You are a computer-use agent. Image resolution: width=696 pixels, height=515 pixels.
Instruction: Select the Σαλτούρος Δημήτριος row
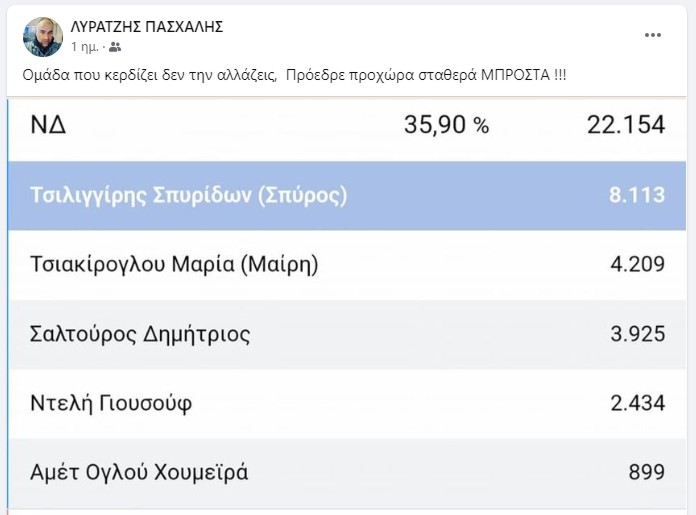(347, 334)
